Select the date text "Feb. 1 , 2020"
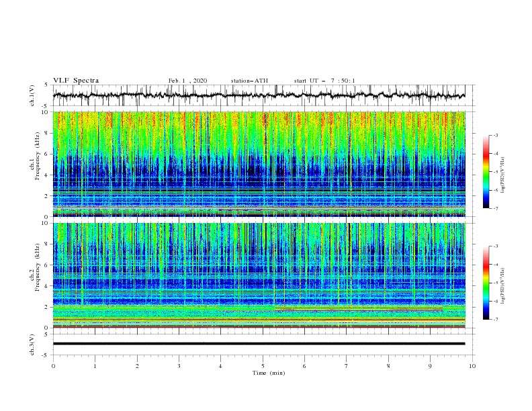The image size is (532, 411). point(187,81)
